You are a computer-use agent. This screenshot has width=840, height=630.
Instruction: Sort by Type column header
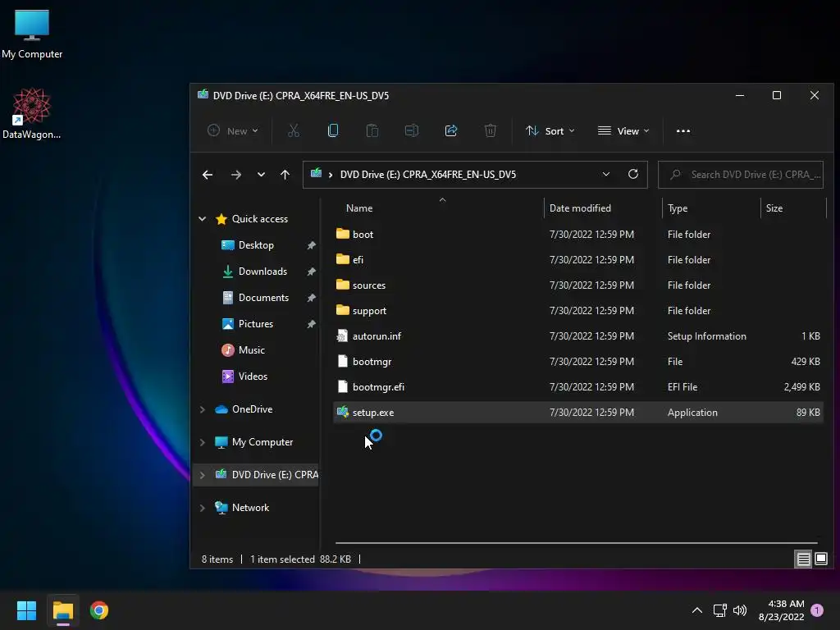pos(677,208)
